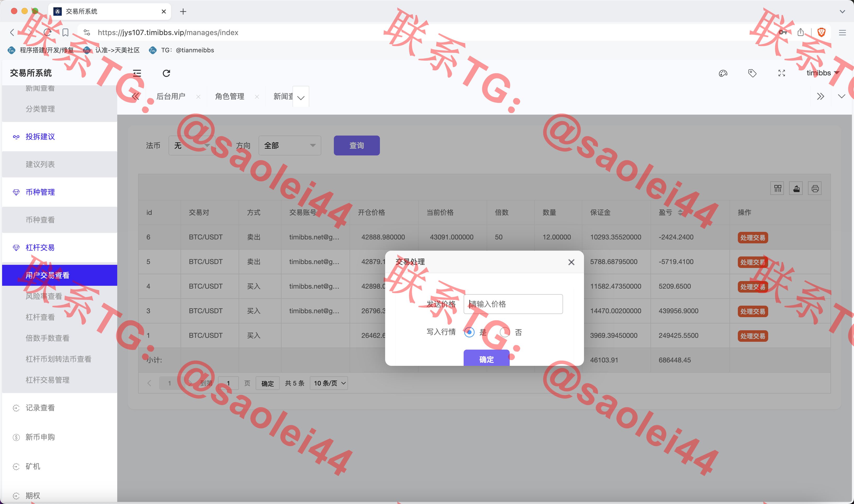This screenshot has width=854, height=504.
Task: Open 分类管理 in sidebar
Action: point(59,109)
